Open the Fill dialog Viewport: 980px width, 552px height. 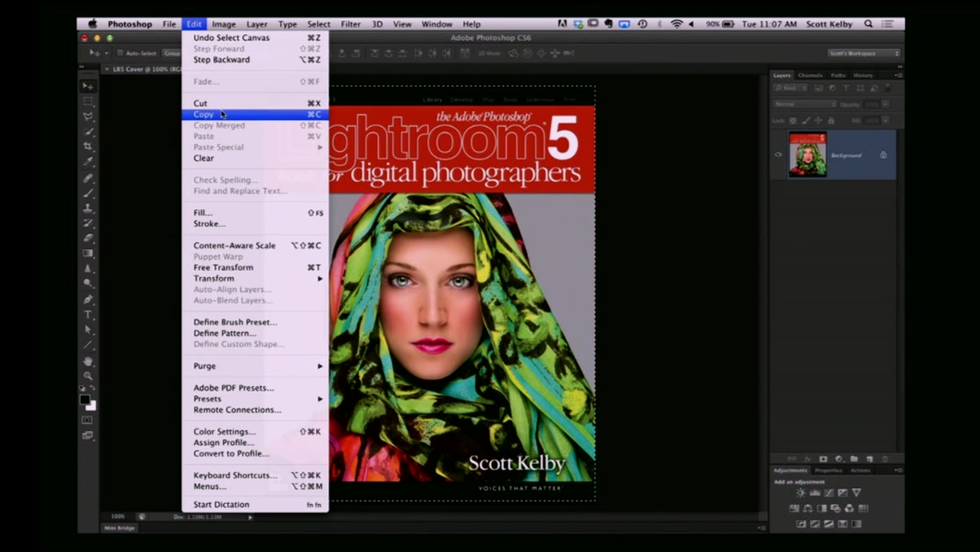coord(255,212)
